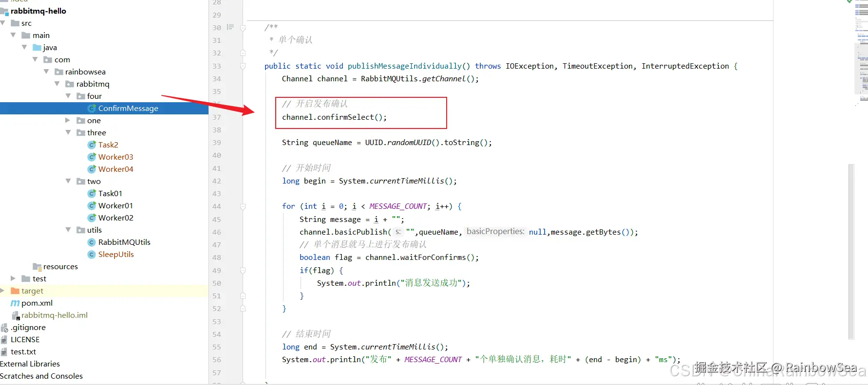
Task: Click the editor vertical scrollbar
Action: click(851, 252)
